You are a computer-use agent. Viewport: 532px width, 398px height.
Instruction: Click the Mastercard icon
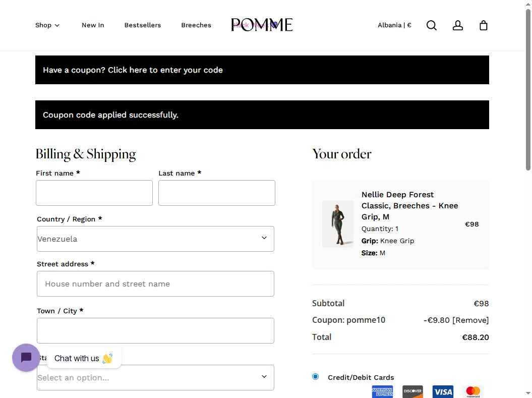click(473, 391)
